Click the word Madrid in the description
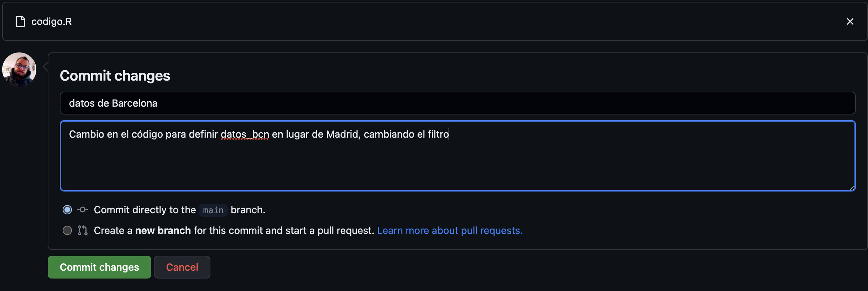 coord(342,134)
